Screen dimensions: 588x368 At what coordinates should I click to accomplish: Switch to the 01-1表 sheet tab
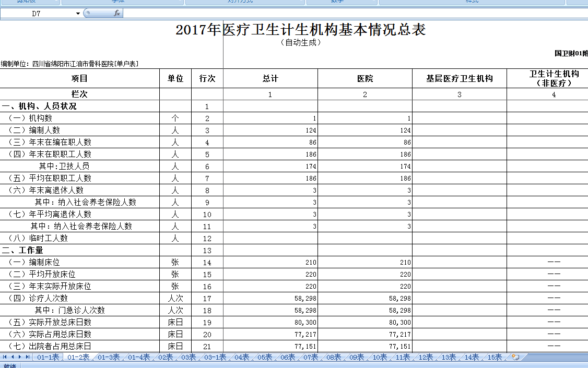click(x=48, y=357)
